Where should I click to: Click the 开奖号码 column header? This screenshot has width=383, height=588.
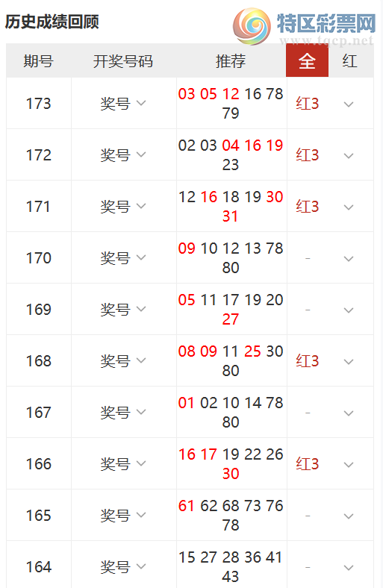click(123, 61)
